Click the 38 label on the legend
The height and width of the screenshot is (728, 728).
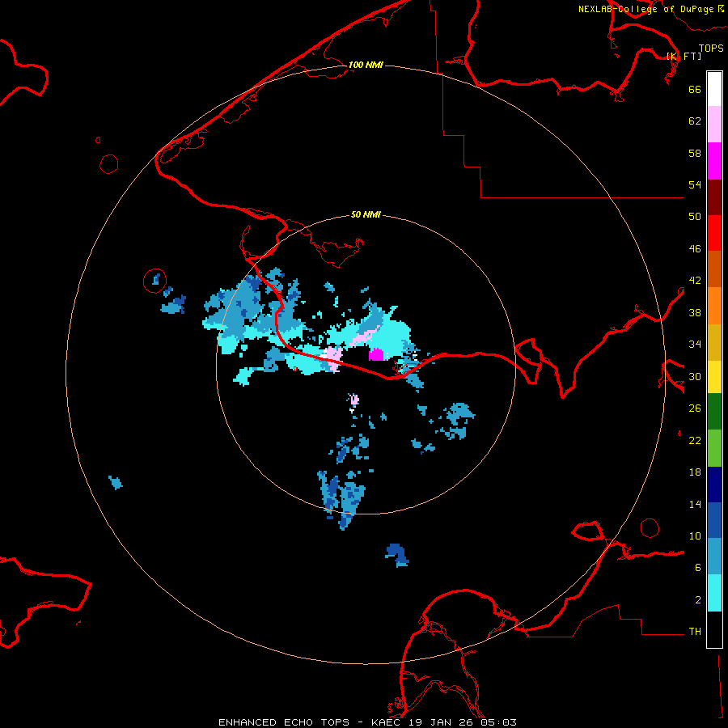[695, 312]
